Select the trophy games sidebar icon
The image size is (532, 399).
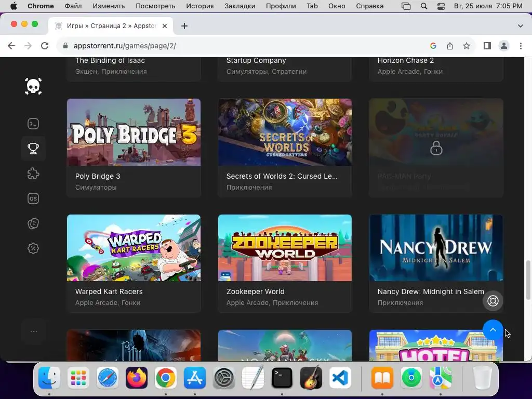pos(33,149)
